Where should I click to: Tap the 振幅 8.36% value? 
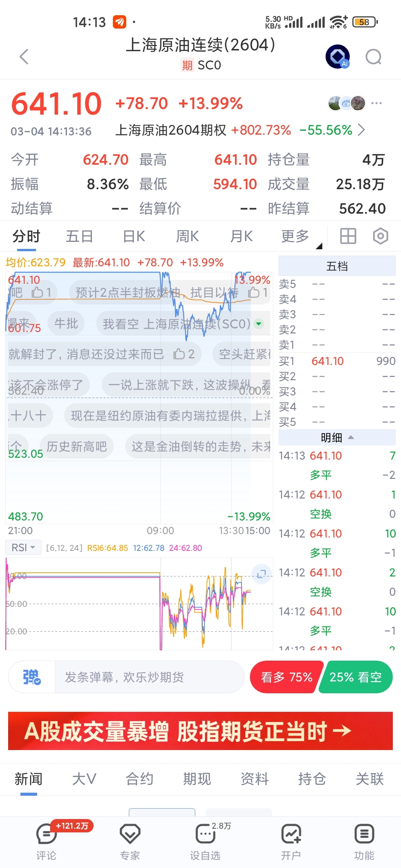108,184
